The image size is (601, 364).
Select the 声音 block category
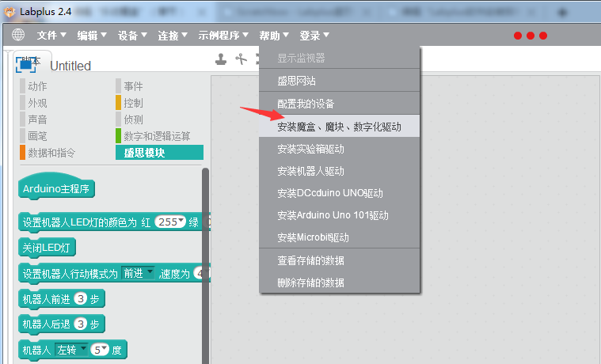(x=34, y=119)
